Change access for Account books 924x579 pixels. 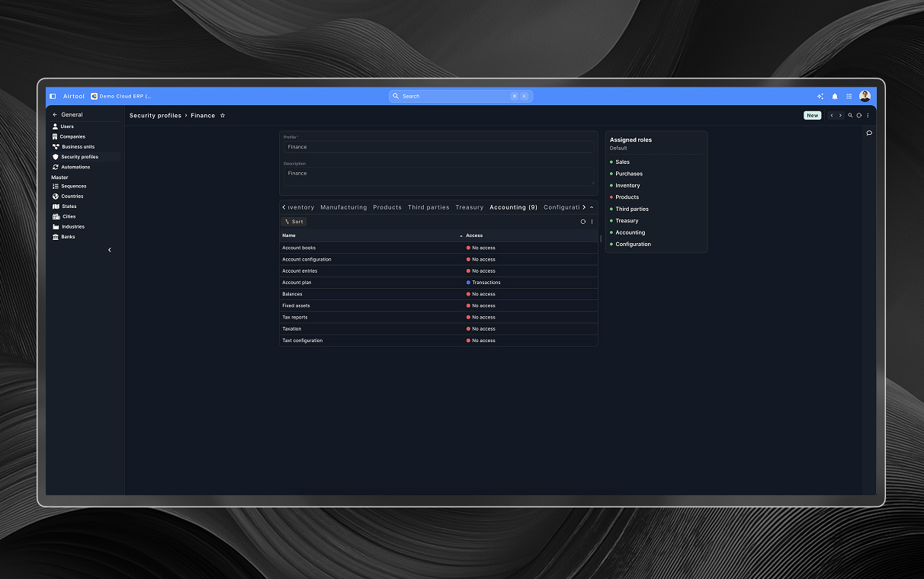click(481, 248)
